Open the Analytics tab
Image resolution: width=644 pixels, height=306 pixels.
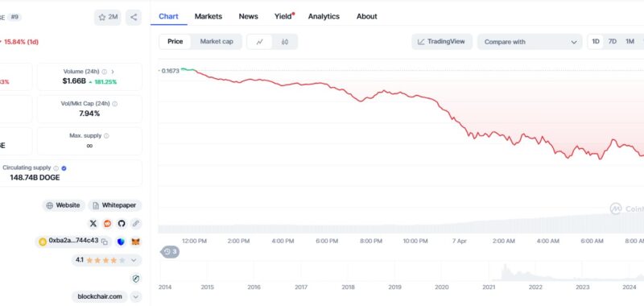tap(324, 16)
